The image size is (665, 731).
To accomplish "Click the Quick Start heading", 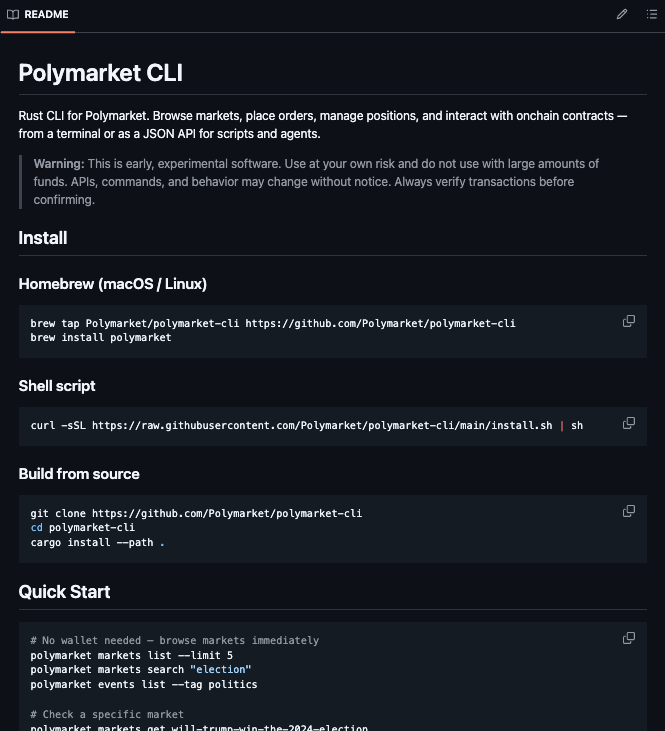I will pos(64,592).
